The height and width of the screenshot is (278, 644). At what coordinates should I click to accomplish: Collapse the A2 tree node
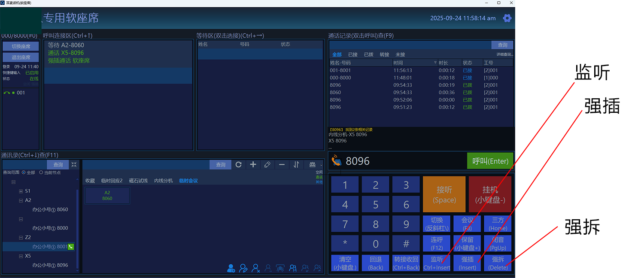tap(21, 200)
